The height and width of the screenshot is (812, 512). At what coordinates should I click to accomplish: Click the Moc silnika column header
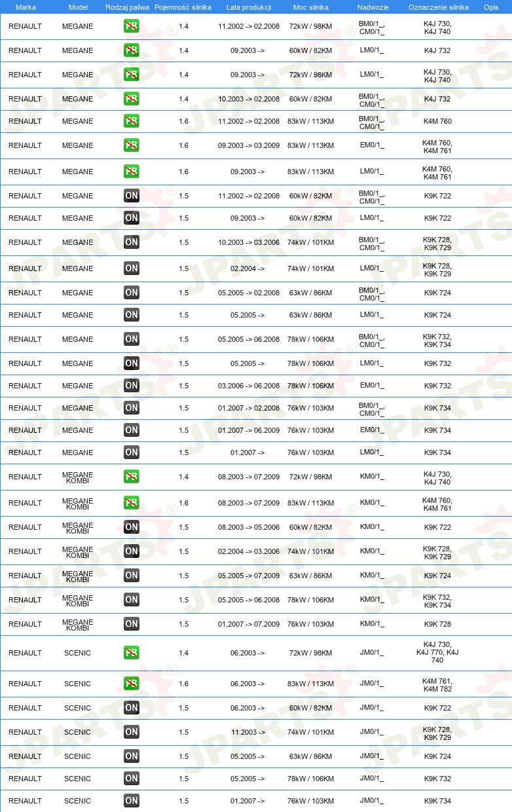310,7
